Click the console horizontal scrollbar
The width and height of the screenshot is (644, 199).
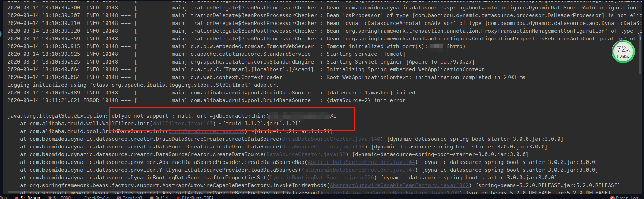pyautogui.click(x=147, y=192)
